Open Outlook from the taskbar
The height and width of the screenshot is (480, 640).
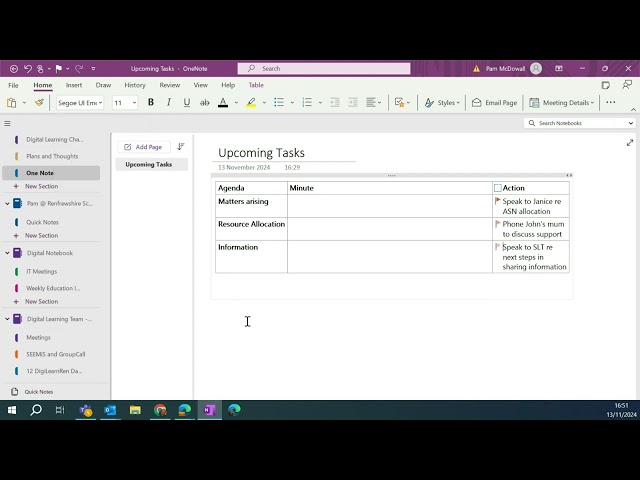110,410
